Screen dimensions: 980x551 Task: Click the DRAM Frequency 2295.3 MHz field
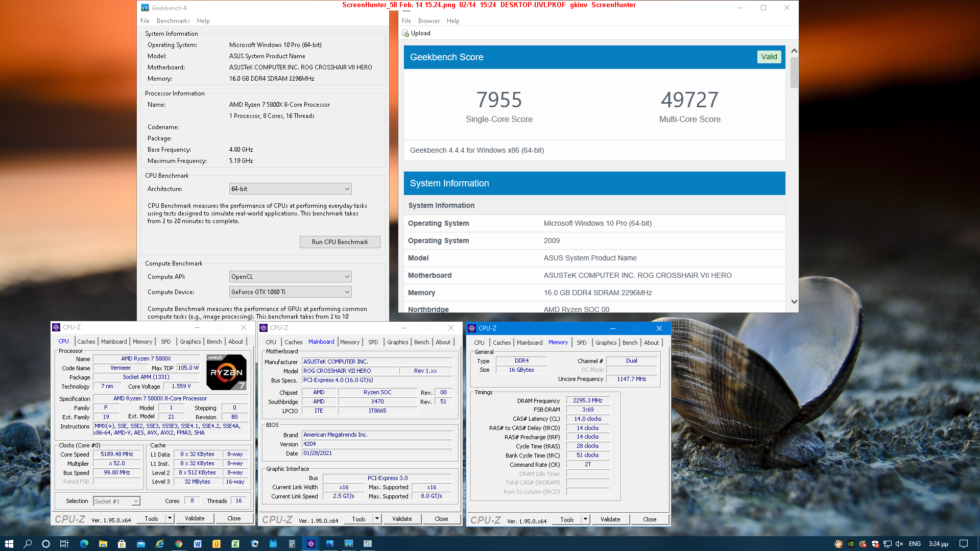pyautogui.click(x=587, y=401)
